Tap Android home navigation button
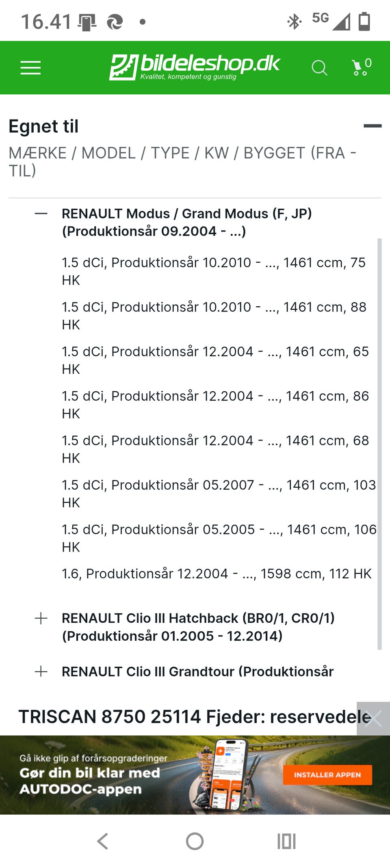Image resolution: width=390 pixels, height=868 pixels. [x=195, y=841]
